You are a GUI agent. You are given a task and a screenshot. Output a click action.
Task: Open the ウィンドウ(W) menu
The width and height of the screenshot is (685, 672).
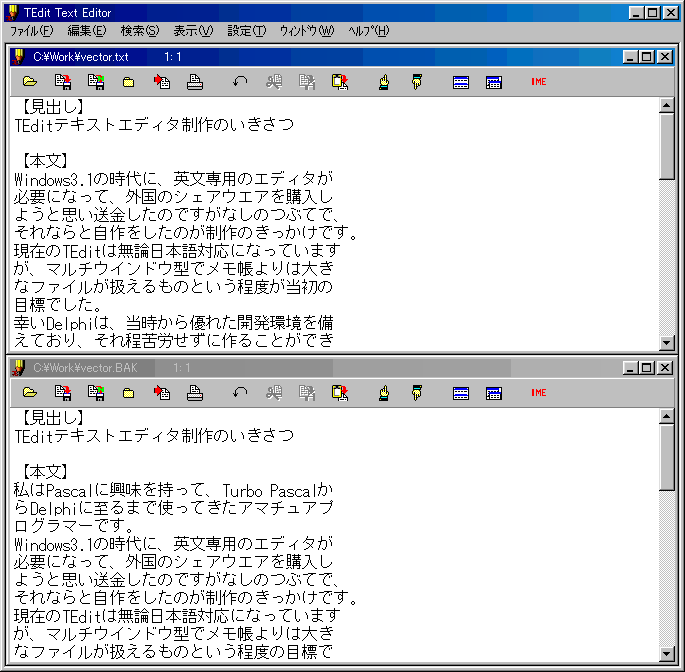pyautogui.click(x=307, y=31)
